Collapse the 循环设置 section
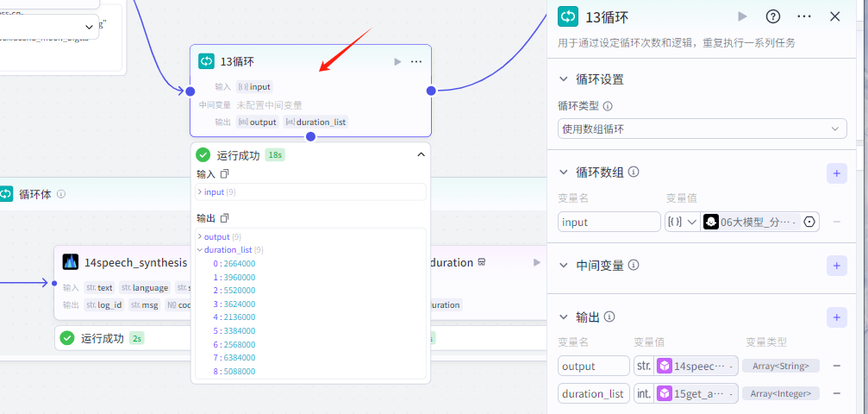 click(564, 79)
